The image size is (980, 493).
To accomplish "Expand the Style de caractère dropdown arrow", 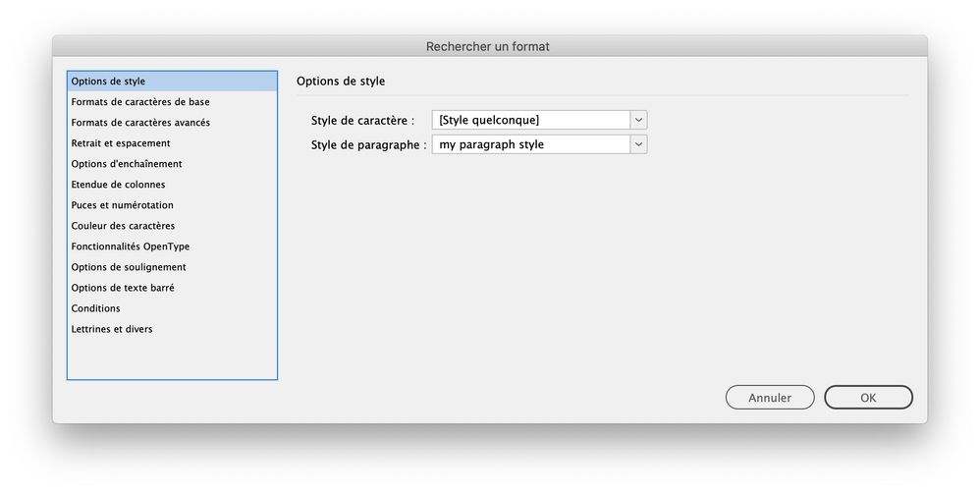I will tap(638, 120).
